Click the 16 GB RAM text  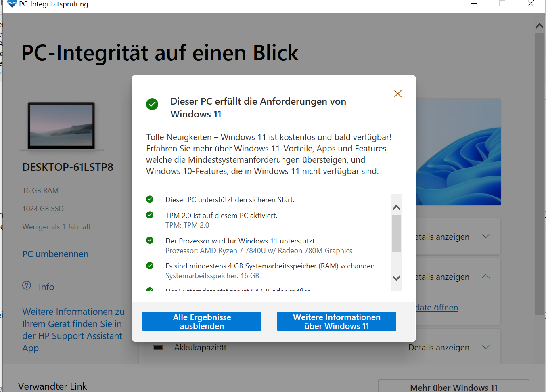click(x=40, y=191)
